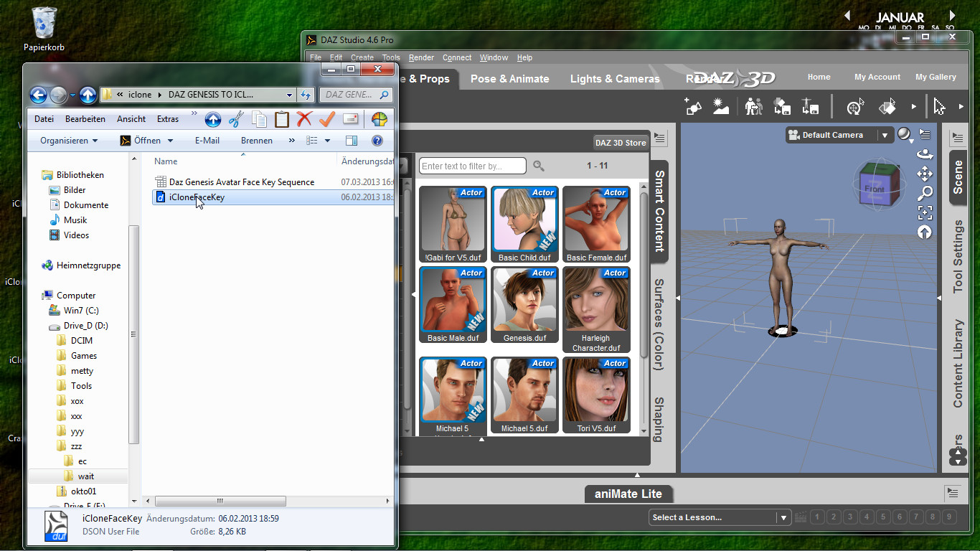
Task: Click the Explorer clipboard paste icon
Action: (x=282, y=119)
